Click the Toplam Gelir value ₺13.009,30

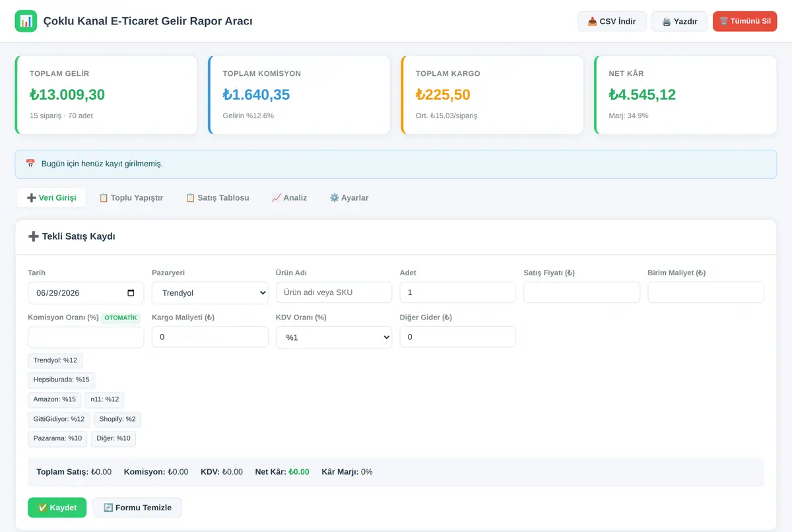(67, 94)
